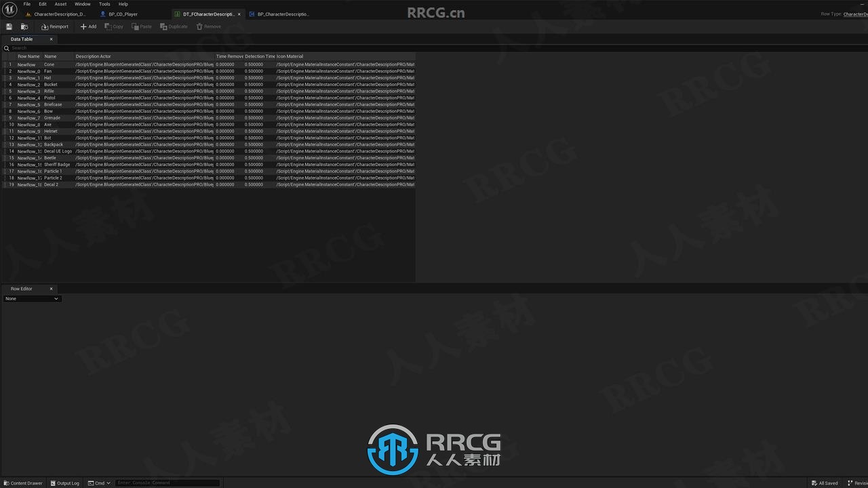Select the Bot row
This screenshot has height=488, width=868.
[209, 138]
